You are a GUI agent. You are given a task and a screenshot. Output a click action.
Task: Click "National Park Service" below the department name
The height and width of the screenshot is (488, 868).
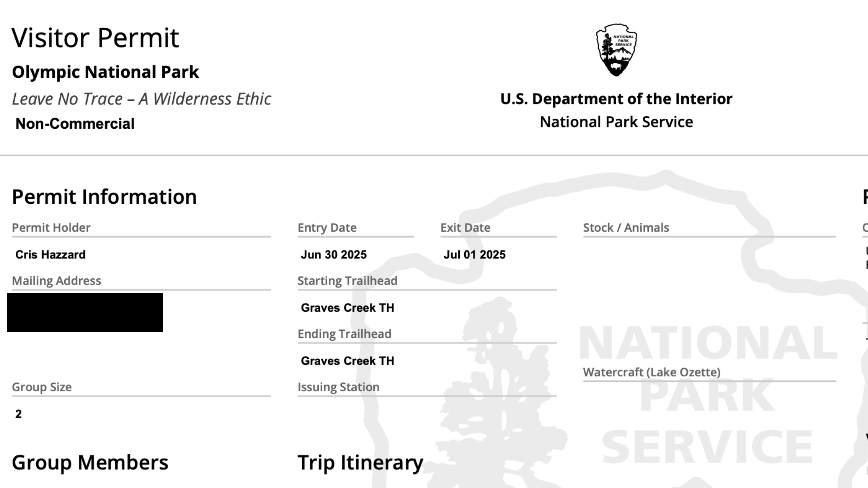(x=616, y=122)
